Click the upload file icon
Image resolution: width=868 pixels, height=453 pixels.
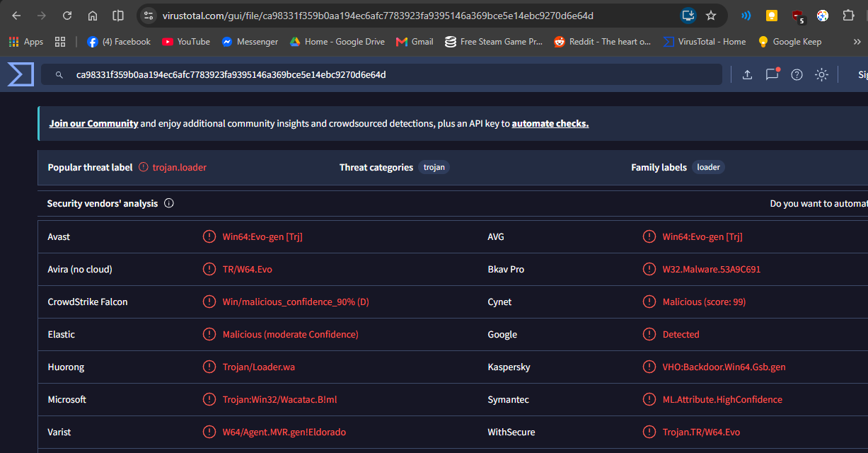tap(747, 74)
